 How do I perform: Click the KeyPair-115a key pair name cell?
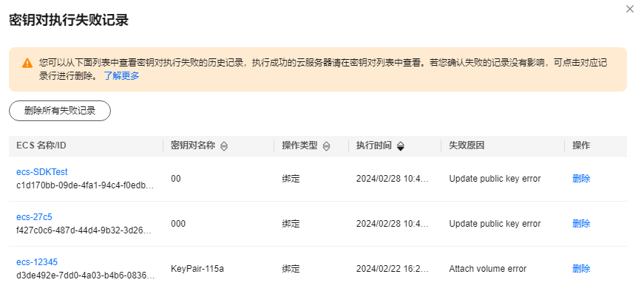(197, 269)
